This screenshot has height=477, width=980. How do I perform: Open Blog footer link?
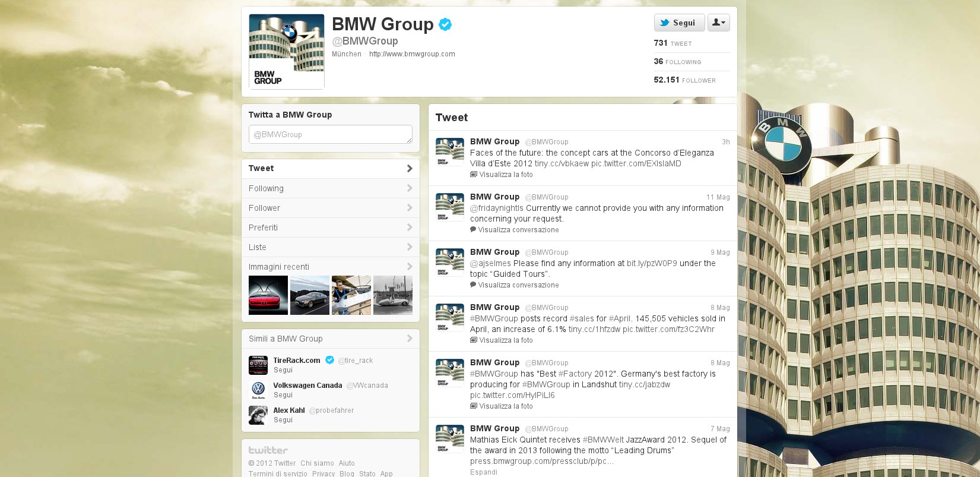(347, 473)
